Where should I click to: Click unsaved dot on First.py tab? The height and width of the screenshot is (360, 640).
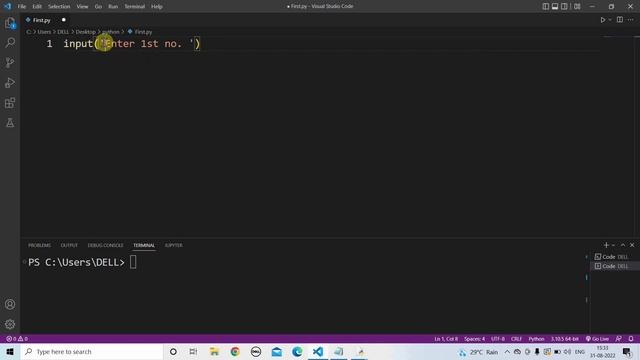(x=64, y=20)
